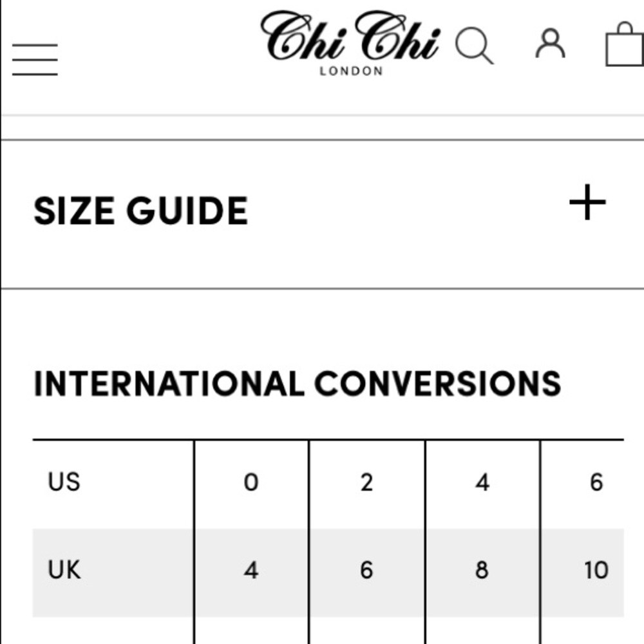Select the US row label
The image size is (644, 644).
pyautogui.click(x=64, y=482)
